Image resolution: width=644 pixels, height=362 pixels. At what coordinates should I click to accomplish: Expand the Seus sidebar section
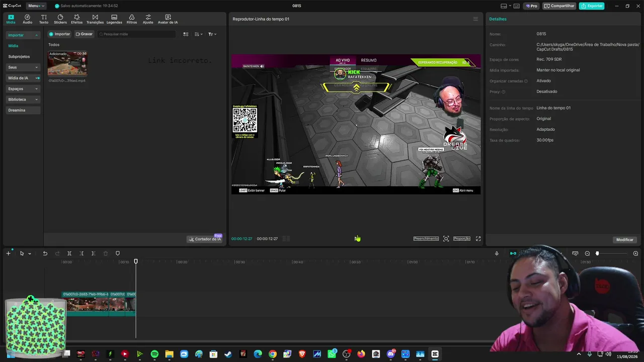pyautogui.click(x=36, y=67)
